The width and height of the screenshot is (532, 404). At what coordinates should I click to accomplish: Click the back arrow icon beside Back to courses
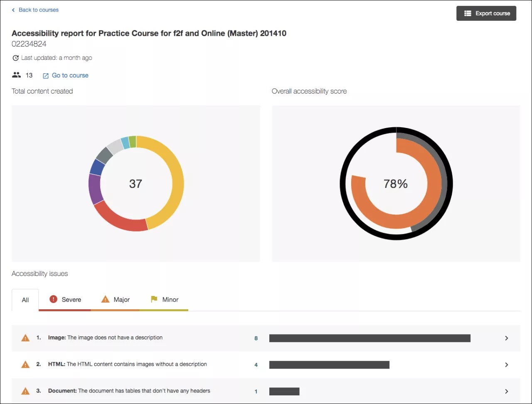(x=13, y=10)
